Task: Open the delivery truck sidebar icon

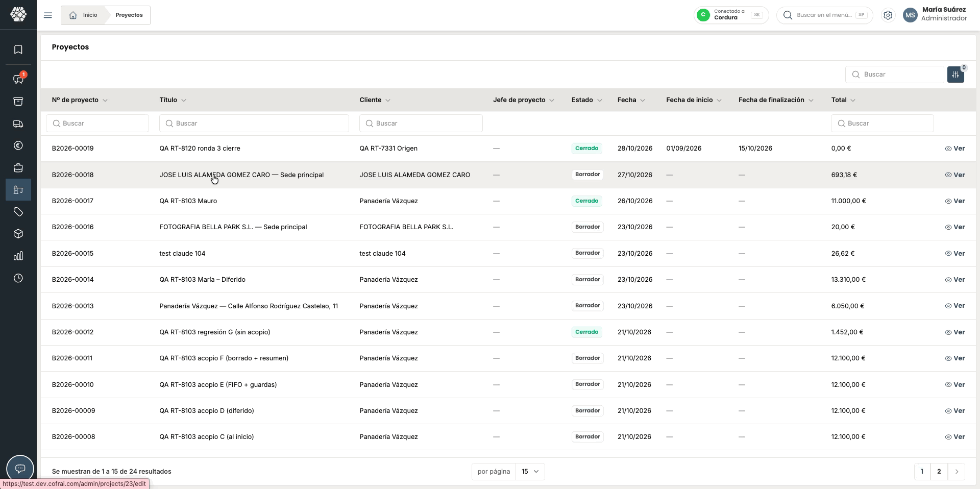Action: coord(18,124)
